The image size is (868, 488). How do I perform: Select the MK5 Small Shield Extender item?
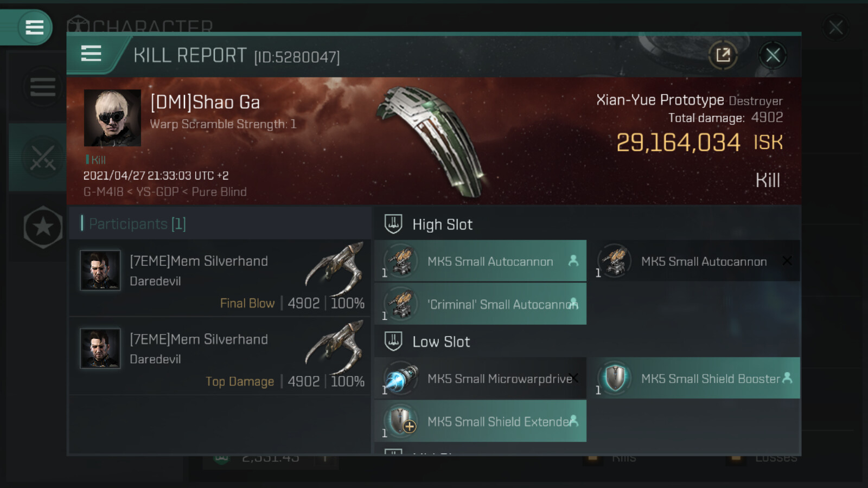[480, 421]
